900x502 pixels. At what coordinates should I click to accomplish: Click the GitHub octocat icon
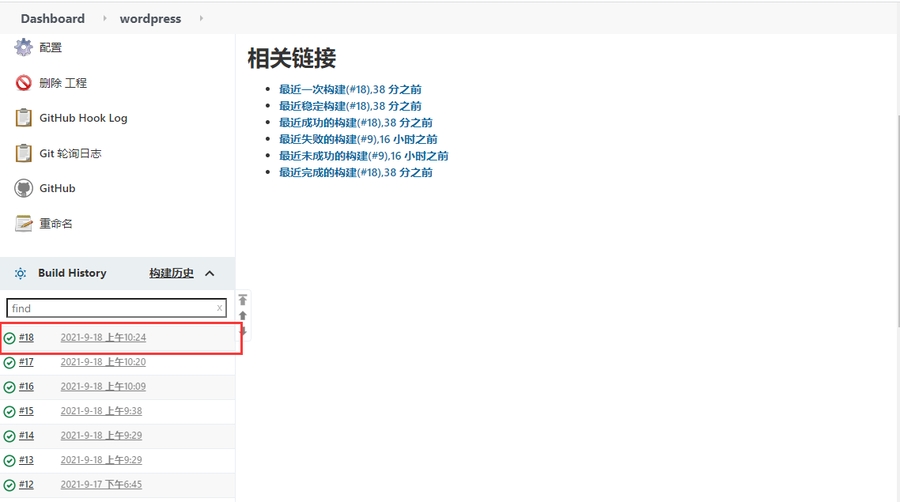23,188
